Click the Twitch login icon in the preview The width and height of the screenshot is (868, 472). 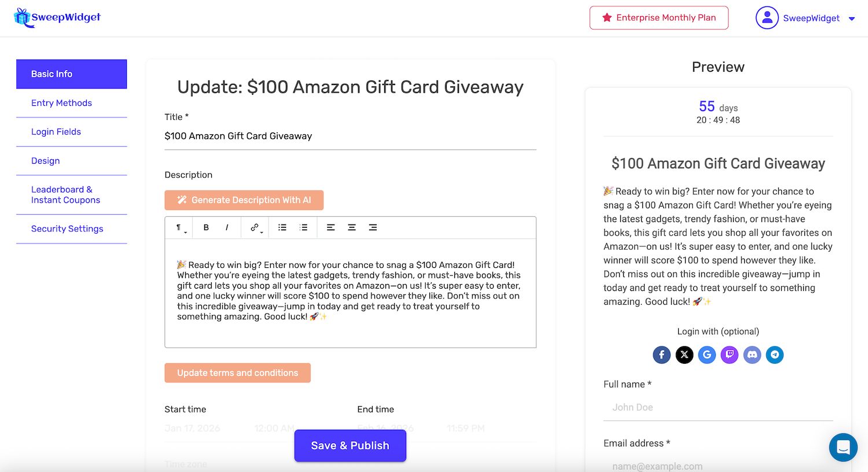[729, 355]
